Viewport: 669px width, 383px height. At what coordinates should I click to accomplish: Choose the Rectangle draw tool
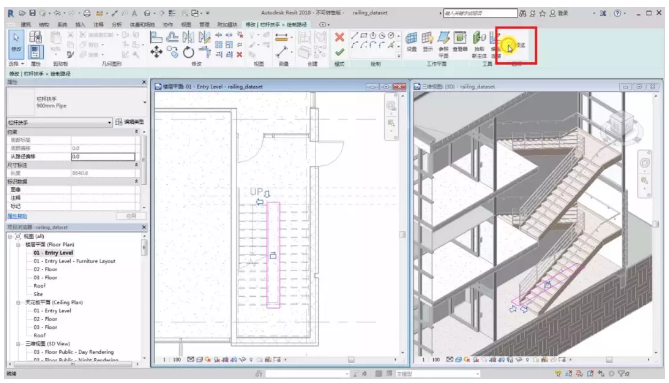click(364, 35)
